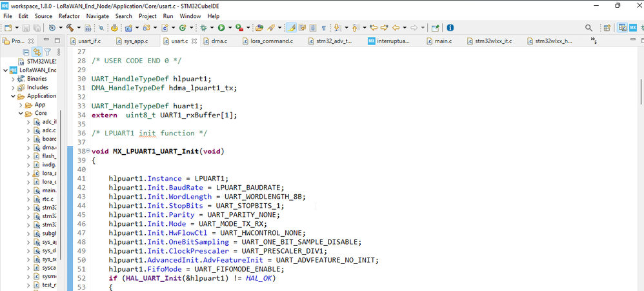Open the Help menu
This screenshot has width=644, height=291.
coord(213,16)
